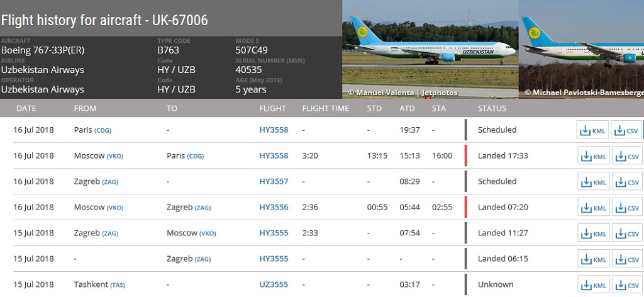The height and width of the screenshot is (297, 644).
Task: Download CSV for Moscow to Zagreb HY3556
Action: point(627,208)
